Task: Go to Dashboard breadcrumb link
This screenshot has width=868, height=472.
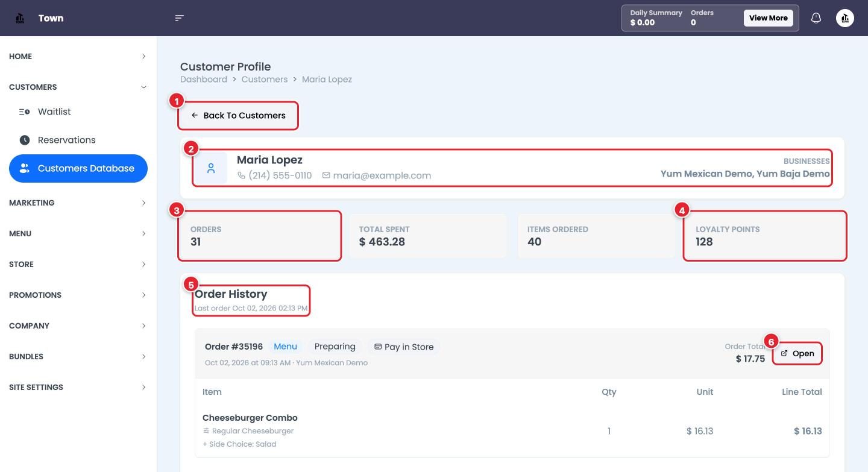Action: pyautogui.click(x=204, y=79)
